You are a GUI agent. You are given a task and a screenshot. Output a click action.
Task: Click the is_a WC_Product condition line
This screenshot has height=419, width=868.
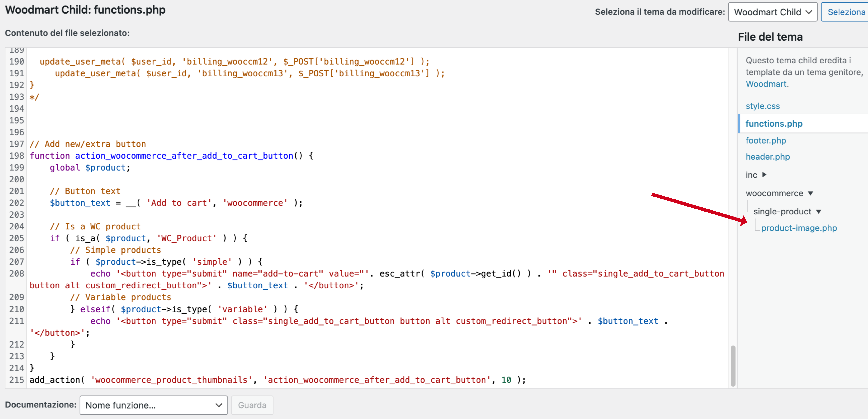click(149, 238)
